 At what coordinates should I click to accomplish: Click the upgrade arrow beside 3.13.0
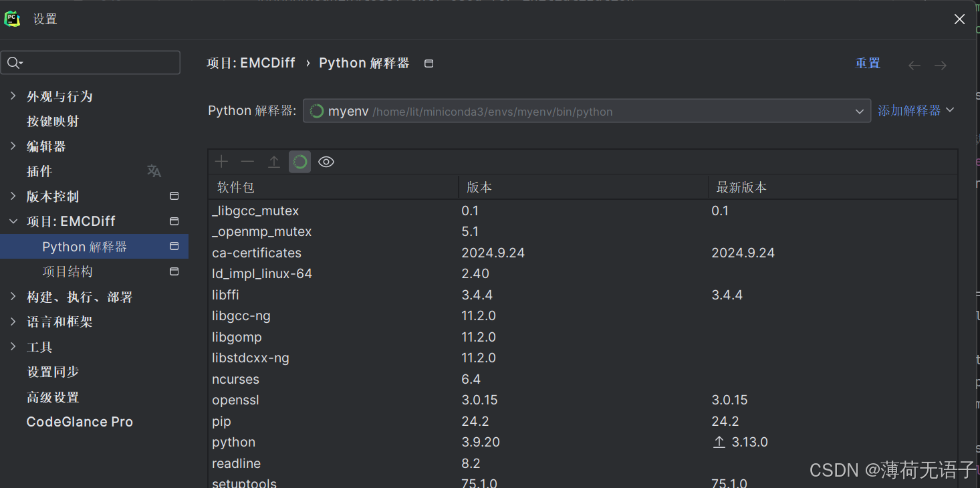pos(719,442)
